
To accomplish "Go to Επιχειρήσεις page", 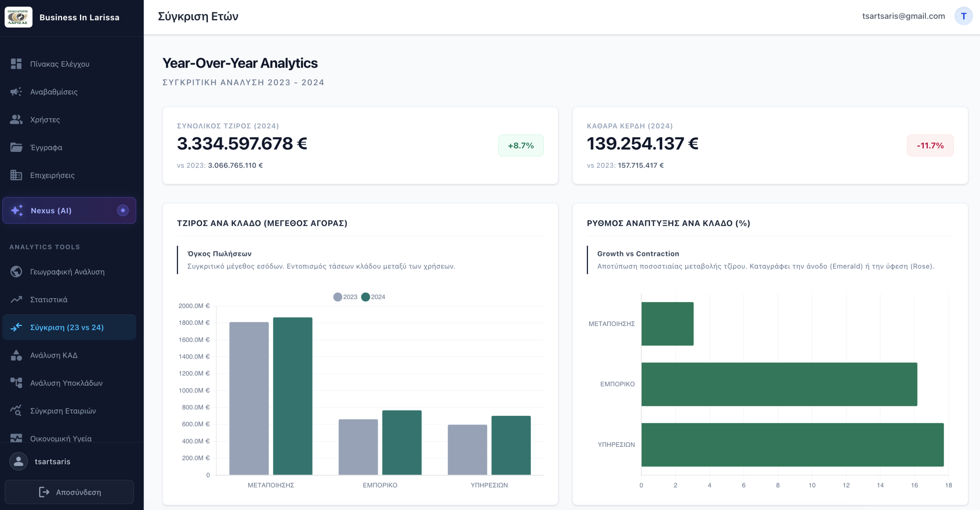I will tap(69, 175).
